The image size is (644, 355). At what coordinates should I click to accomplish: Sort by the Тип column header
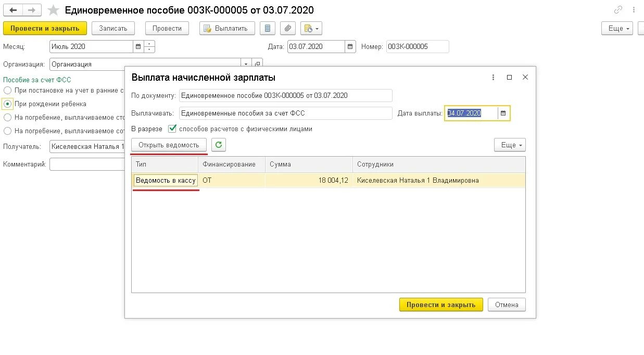[x=165, y=164]
